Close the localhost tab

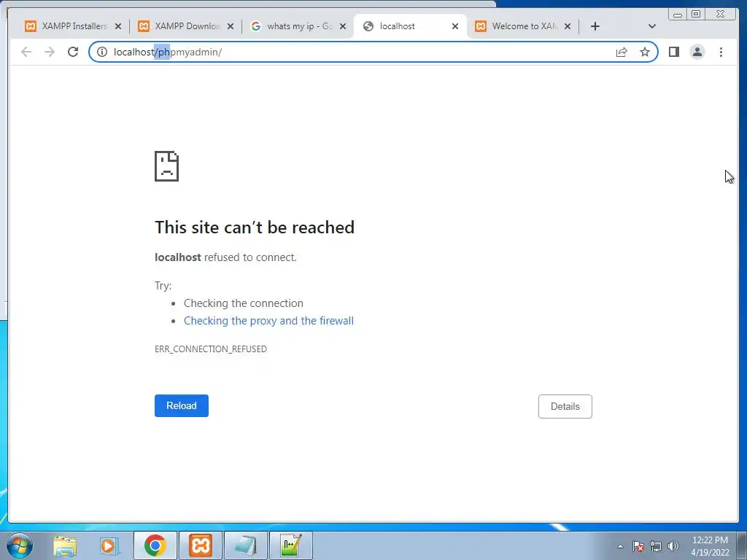tap(455, 27)
